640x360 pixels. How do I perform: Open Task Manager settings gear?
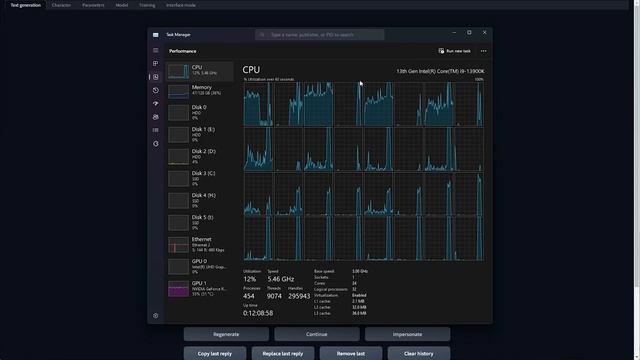coord(156,316)
